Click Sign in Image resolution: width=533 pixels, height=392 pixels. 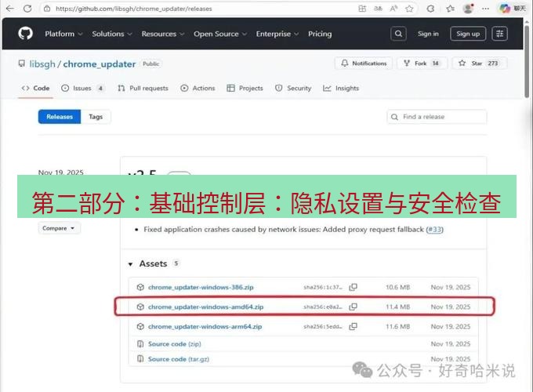(x=428, y=34)
